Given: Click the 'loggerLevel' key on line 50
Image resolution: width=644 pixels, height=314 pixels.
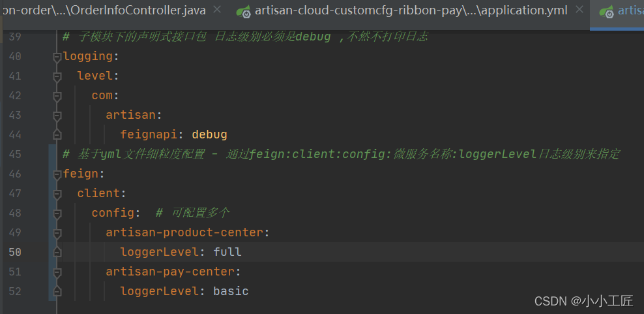Looking at the screenshot, I should pyautogui.click(x=159, y=252).
